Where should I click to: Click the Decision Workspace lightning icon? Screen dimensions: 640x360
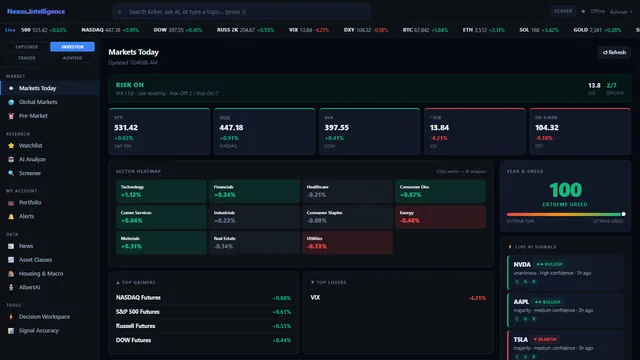click(11, 317)
